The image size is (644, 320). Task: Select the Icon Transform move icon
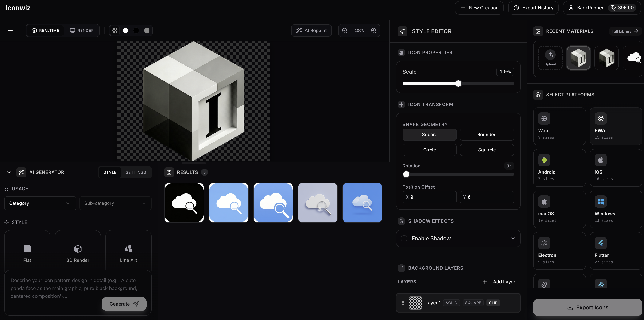pos(401,105)
